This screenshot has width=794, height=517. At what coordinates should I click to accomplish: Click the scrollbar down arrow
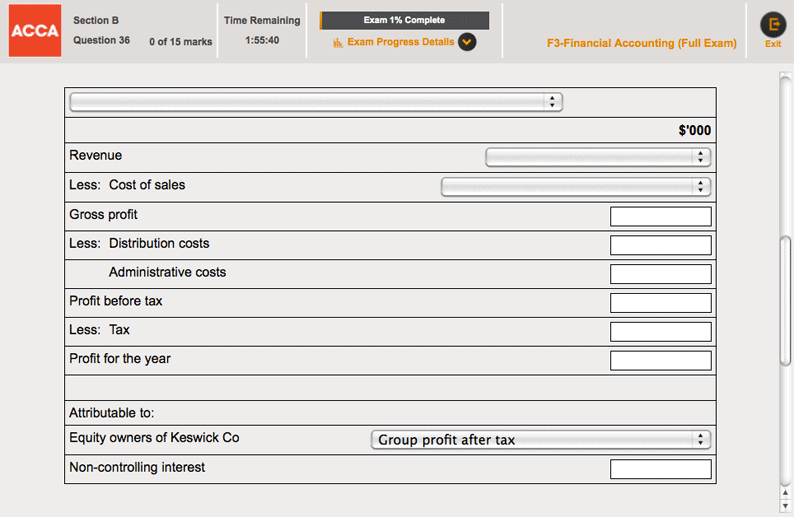coord(786,506)
